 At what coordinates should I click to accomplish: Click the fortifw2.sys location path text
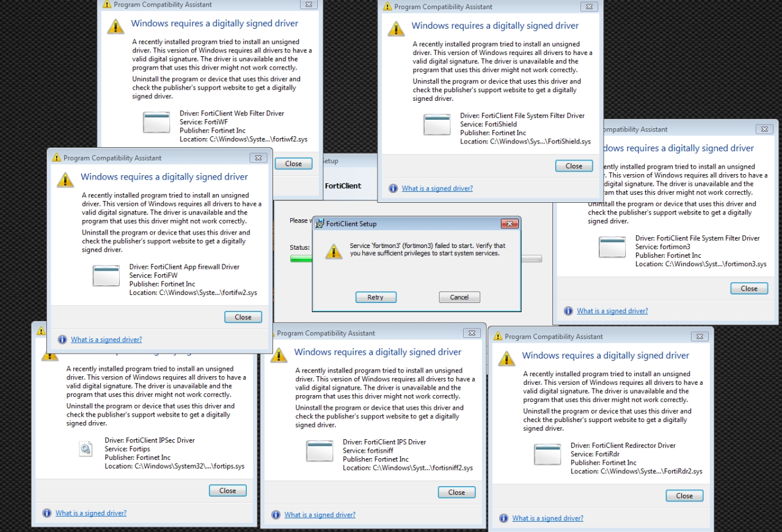[193, 293]
